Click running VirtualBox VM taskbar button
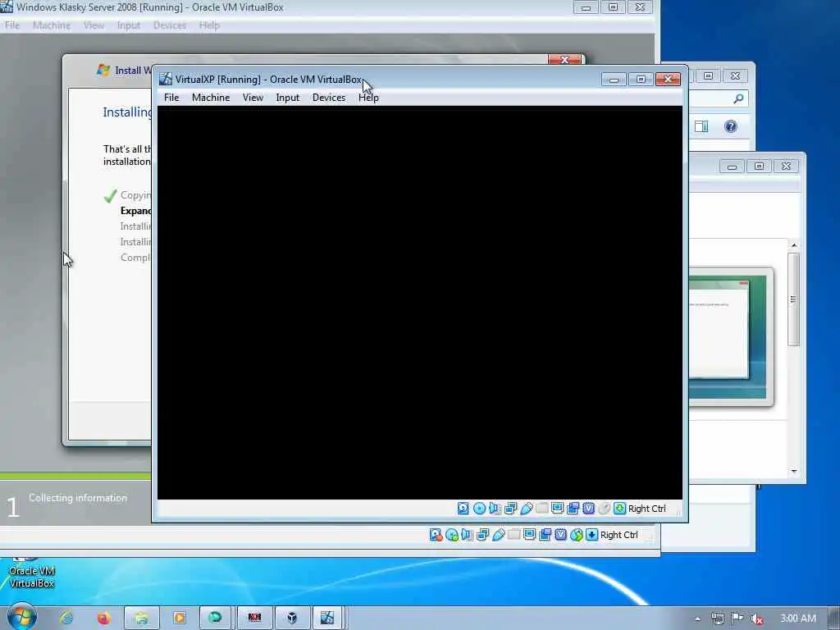 coord(326,619)
